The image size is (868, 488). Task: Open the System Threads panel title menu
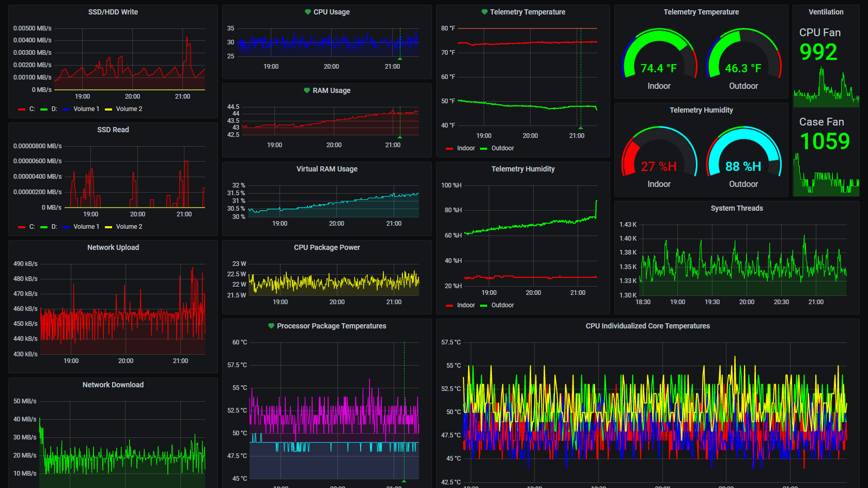pos(736,208)
